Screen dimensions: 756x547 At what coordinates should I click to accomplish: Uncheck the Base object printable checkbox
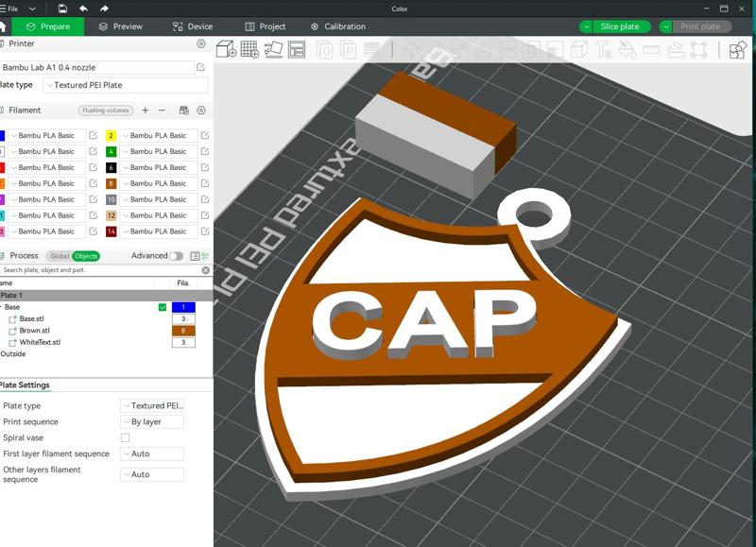[x=163, y=307]
